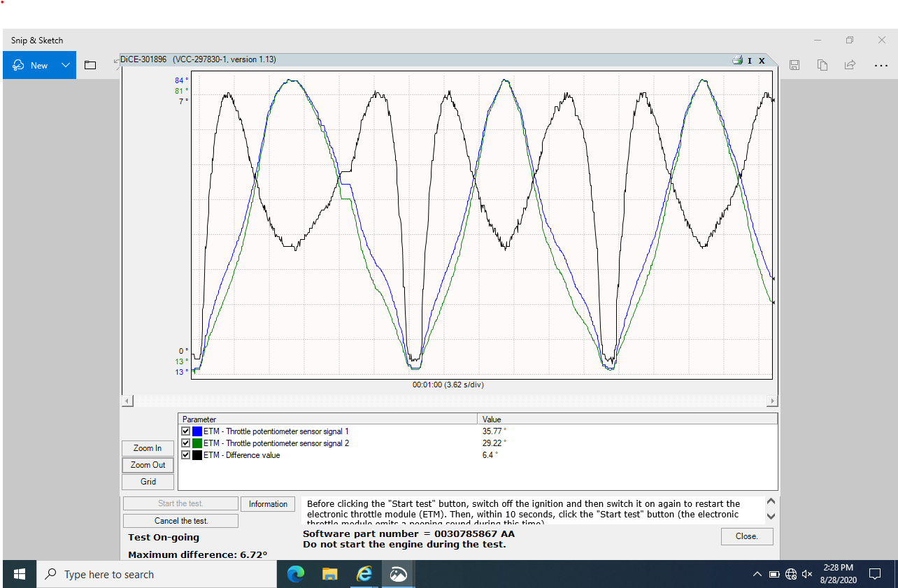898x588 pixels.
Task: Click the Grid button
Action: 148,482
